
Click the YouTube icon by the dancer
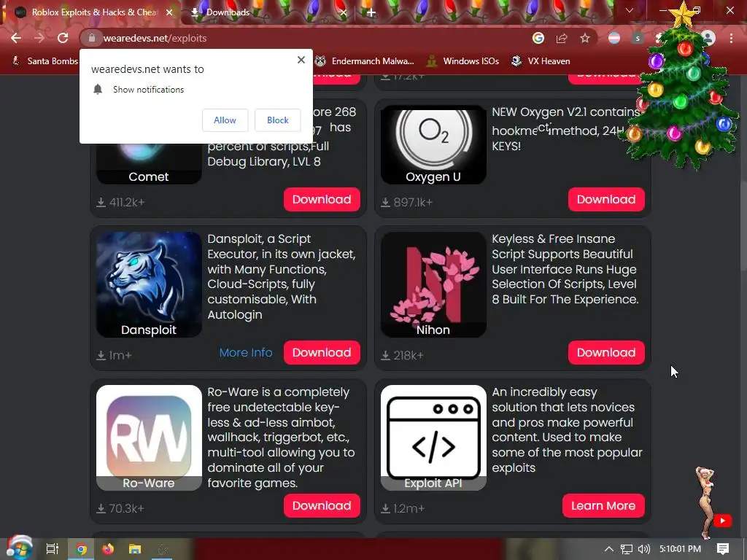coord(722,521)
